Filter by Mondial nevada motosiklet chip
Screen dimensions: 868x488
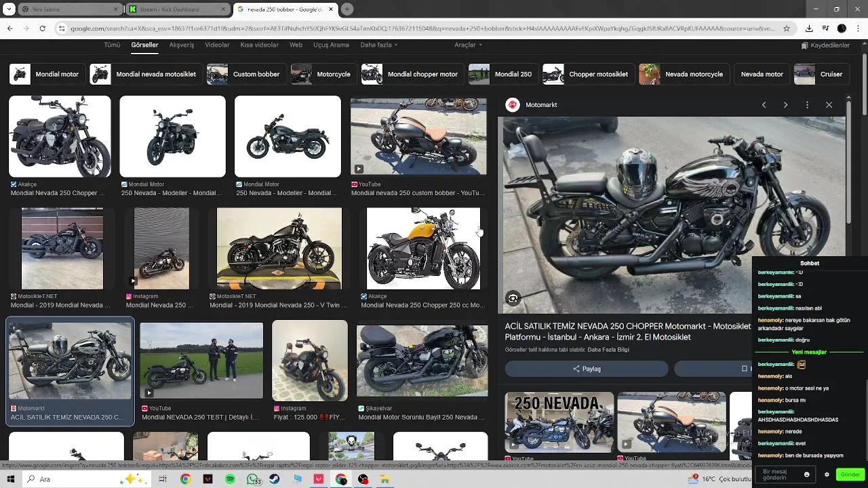pyautogui.click(x=145, y=74)
